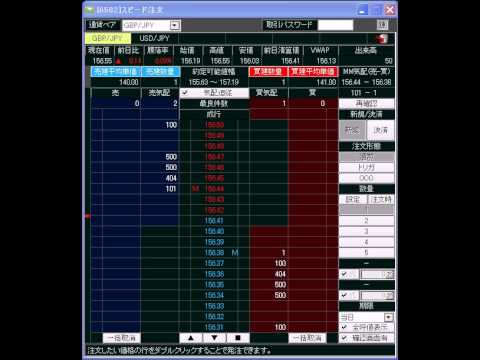Screen dimensions: 480x360
Task: Click the 売建数量 blue header
Action: [161, 71]
